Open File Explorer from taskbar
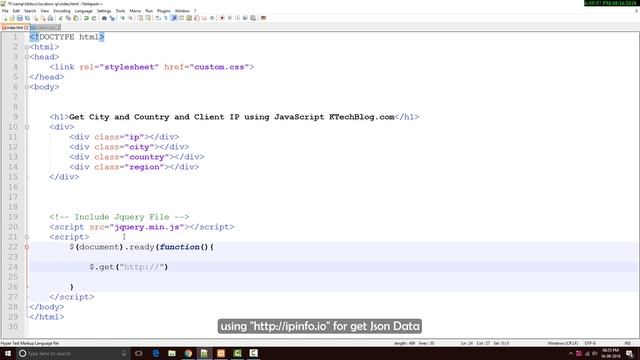The height and width of the screenshot is (360, 640). tap(172, 353)
